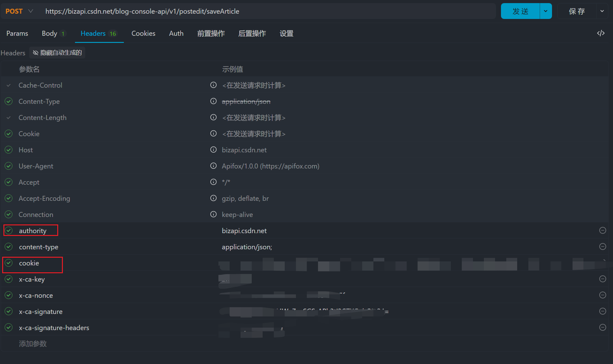Remove the authority header with minus icon
The height and width of the screenshot is (364, 613).
click(x=602, y=230)
